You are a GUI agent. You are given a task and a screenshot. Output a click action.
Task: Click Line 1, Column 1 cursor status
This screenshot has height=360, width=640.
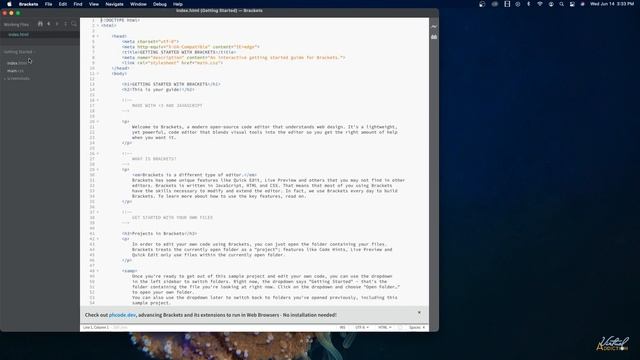point(96,327)
